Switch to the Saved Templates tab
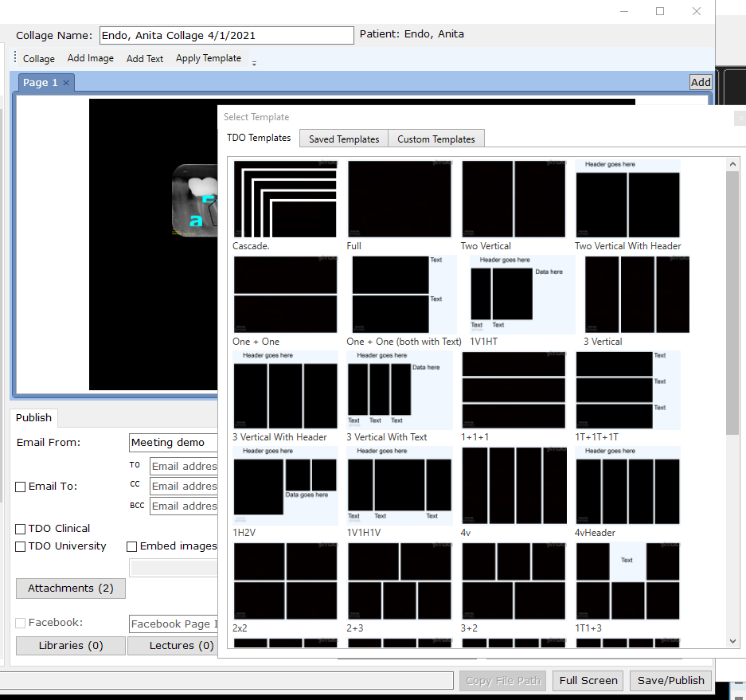The image size is (746, 700). (x=344, y=139)
